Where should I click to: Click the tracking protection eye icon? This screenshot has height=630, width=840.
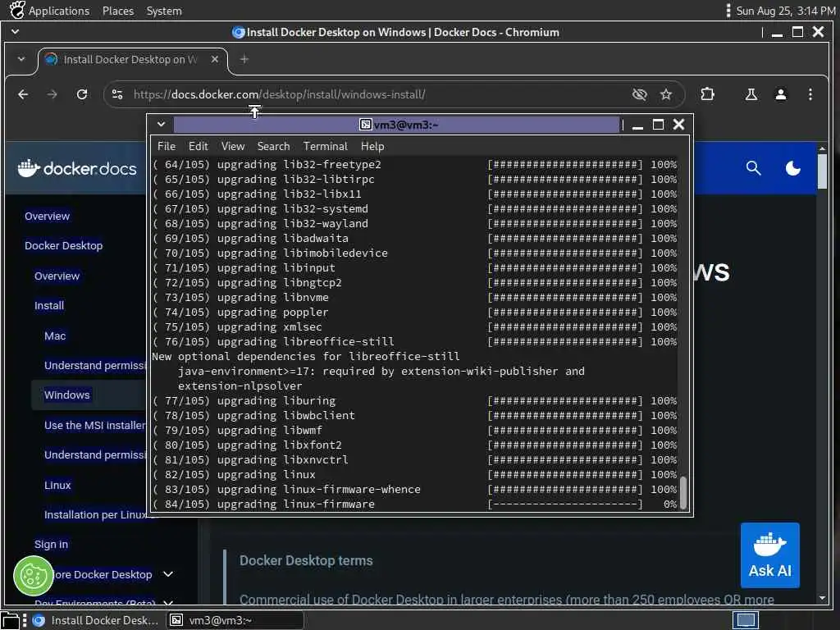tap(639, 95)
